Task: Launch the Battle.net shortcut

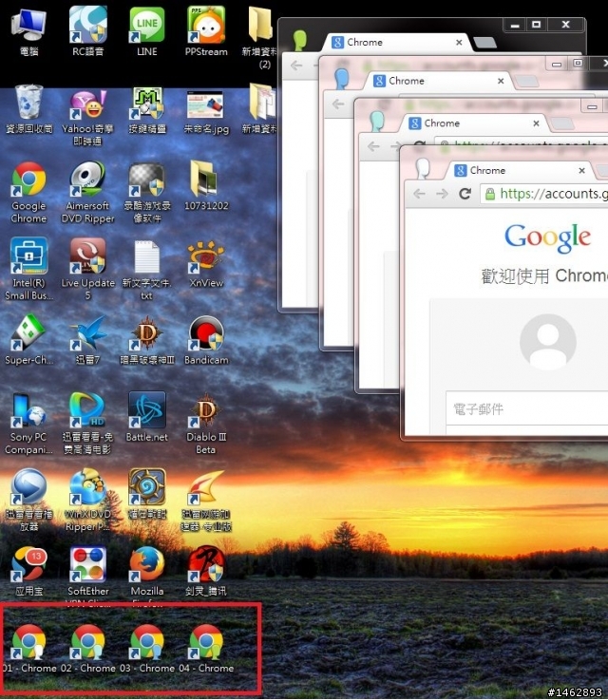Action: (x=147, y=417)
